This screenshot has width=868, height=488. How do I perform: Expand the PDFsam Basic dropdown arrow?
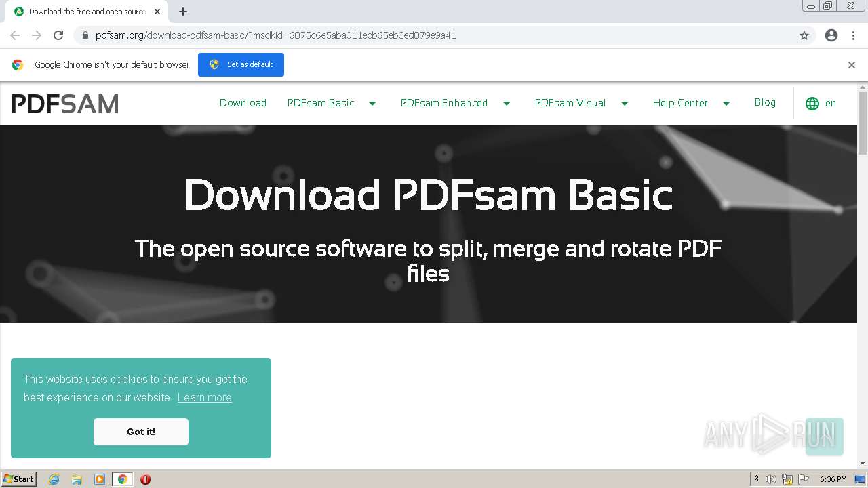[x=372, y=104]
